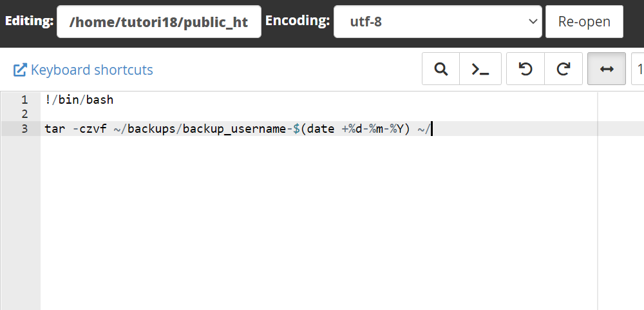Screen dimensions: 644x310
Task: Toggle line wrap with double-arrow button
Action: click(607, 69)
